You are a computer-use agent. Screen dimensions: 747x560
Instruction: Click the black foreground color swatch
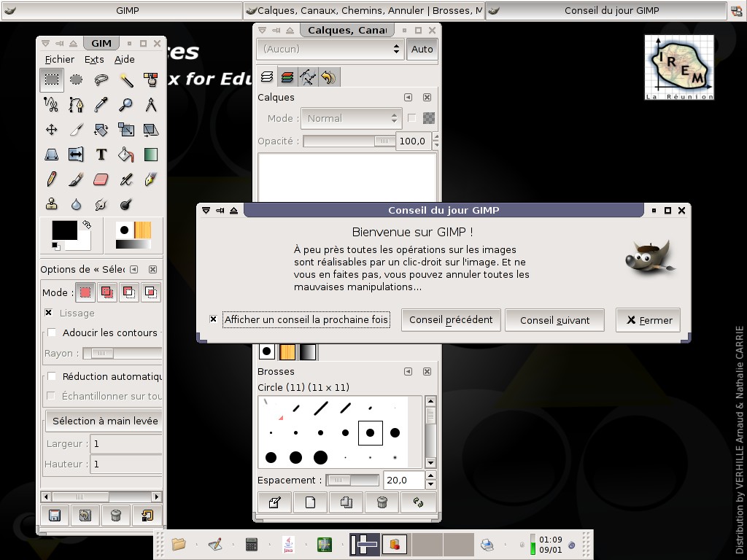pos(64,230)
